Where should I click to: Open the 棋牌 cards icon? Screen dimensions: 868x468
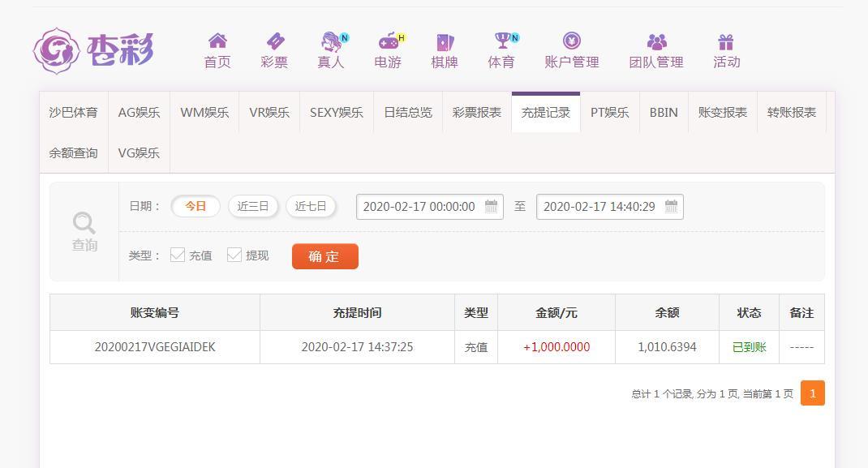(445, 42)
